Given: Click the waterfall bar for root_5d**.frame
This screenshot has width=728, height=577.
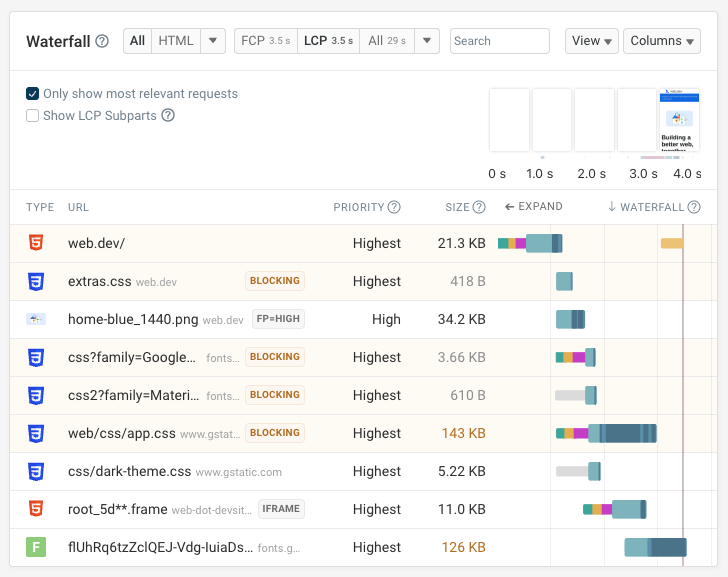Looking at the screenshot, I should (615, 509).
